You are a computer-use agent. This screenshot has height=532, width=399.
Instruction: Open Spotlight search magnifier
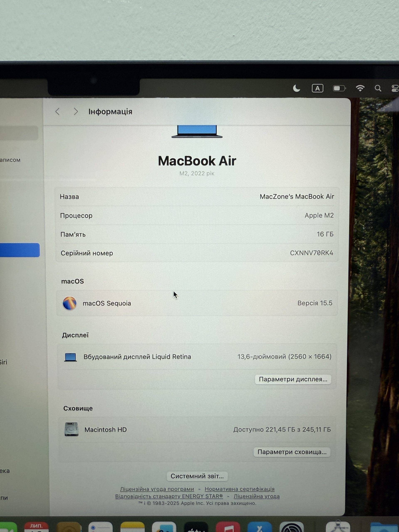click(x=378, y=88)
